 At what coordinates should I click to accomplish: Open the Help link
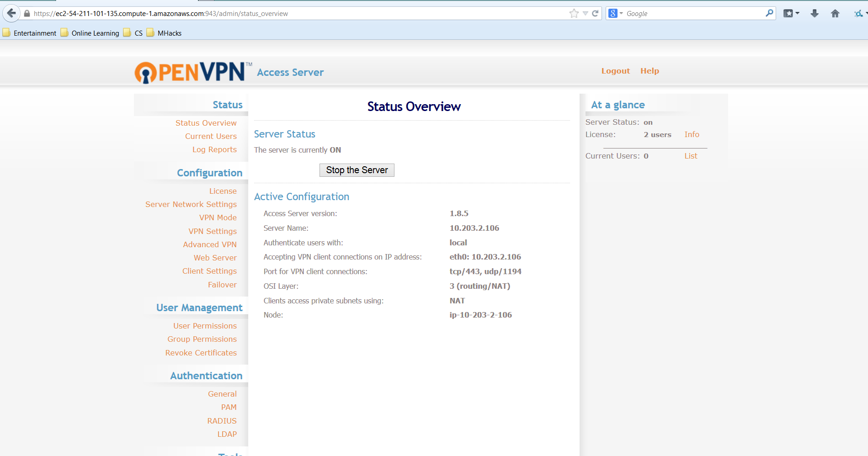[x=650, y=71]
